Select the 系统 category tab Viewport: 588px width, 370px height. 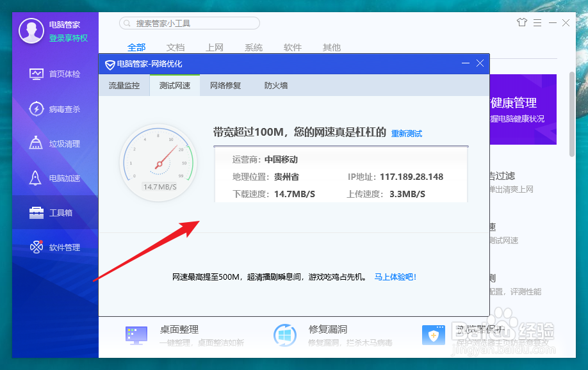[254, 47]
